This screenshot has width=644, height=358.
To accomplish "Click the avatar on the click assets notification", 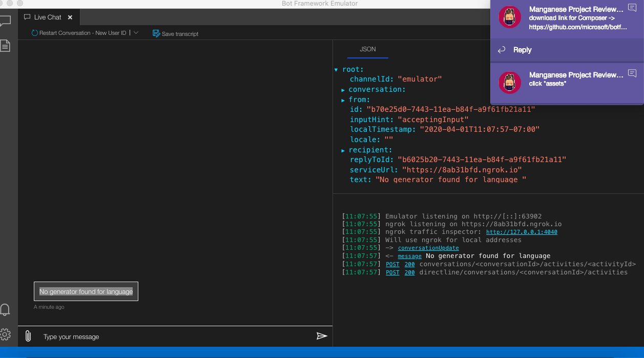I will click(x=510, y=83).
